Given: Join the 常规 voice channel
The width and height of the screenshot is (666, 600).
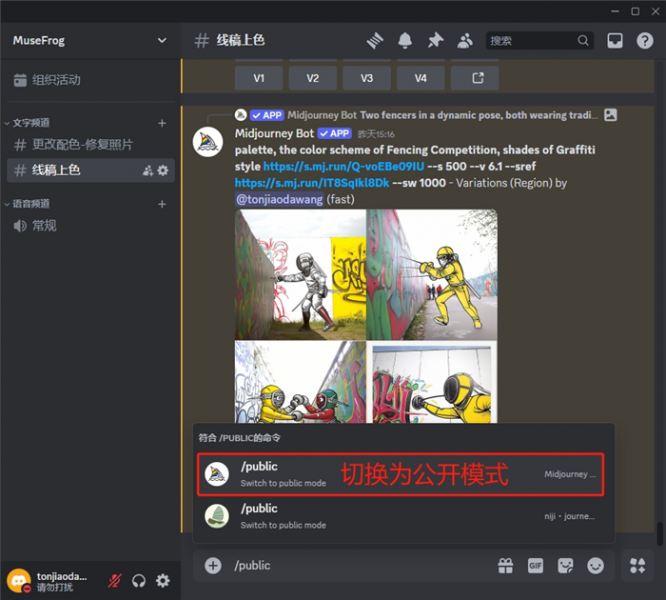Looking at the screenshot, I should [x=90, y=225].
